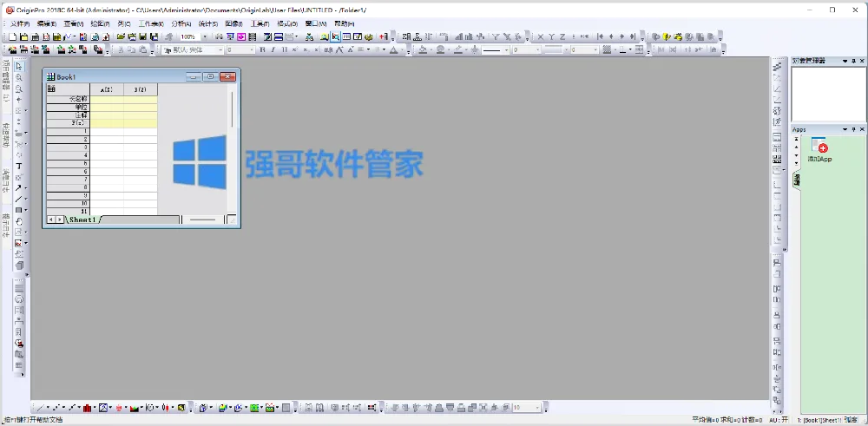Set column as Y icon
The height and width of the screenshot is (426, 868).
[551, 36]
